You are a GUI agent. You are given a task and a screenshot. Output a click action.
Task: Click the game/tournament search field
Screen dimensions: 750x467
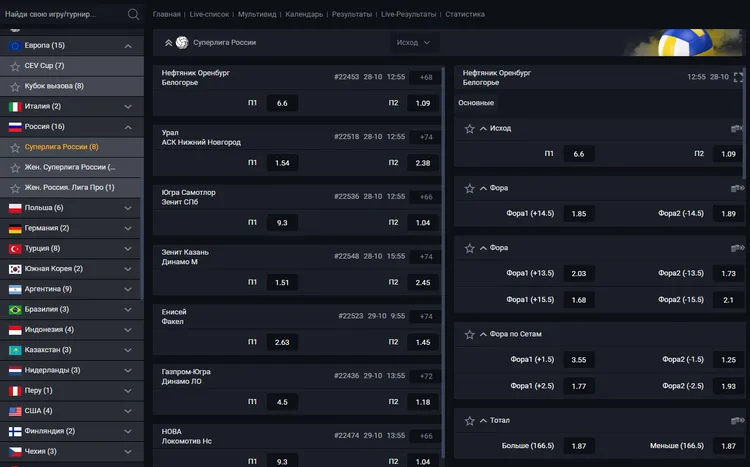click(62, 15)
